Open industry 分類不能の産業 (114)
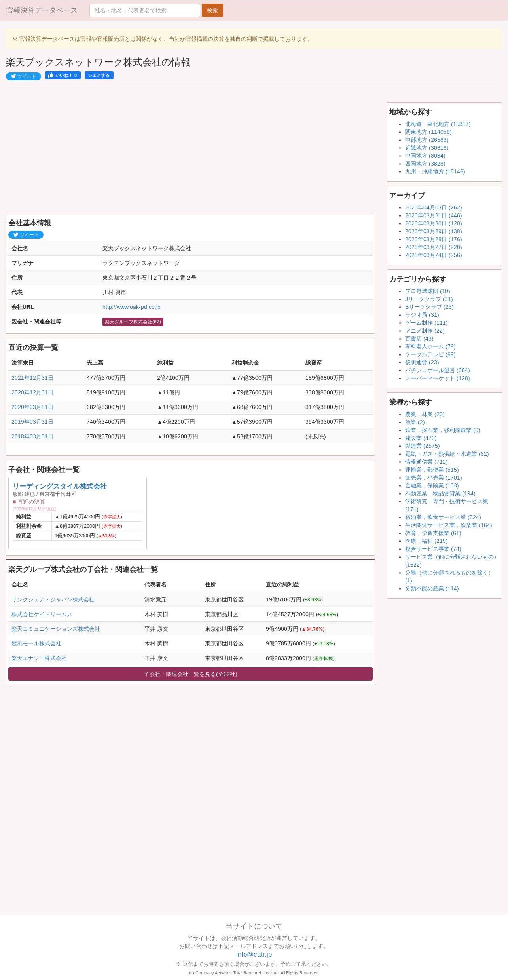Viewport: 508px width, 980px height. (432, 588)
